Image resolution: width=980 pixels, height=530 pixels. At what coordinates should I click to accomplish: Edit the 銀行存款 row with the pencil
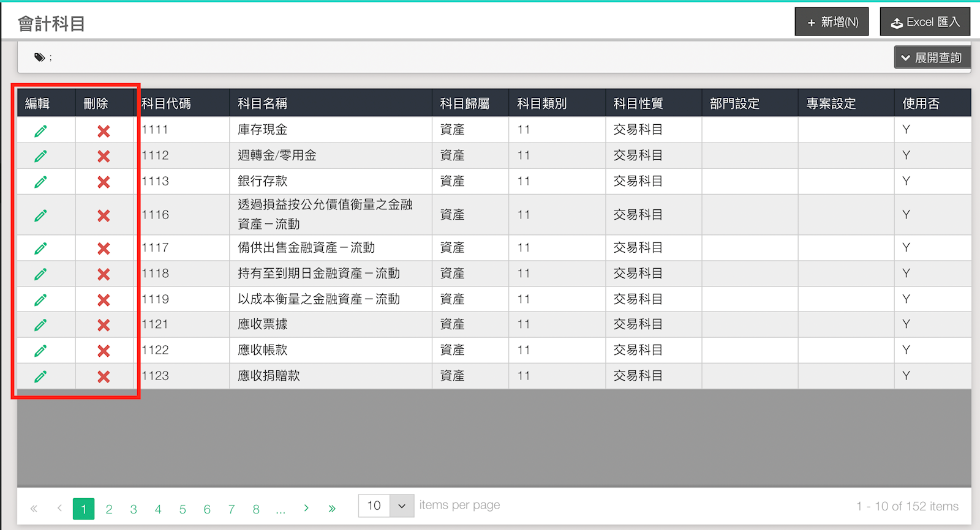click(40, 182)
